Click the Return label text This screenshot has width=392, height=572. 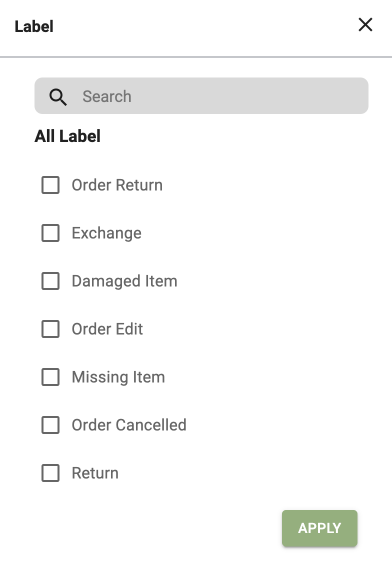[95, 473]
